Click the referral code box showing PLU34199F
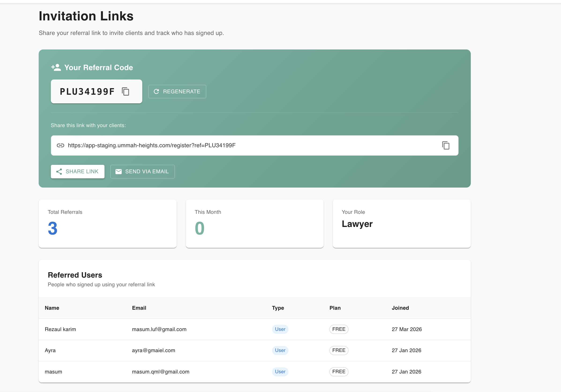This screenshot has height=392, width=561. click(96, 91)
